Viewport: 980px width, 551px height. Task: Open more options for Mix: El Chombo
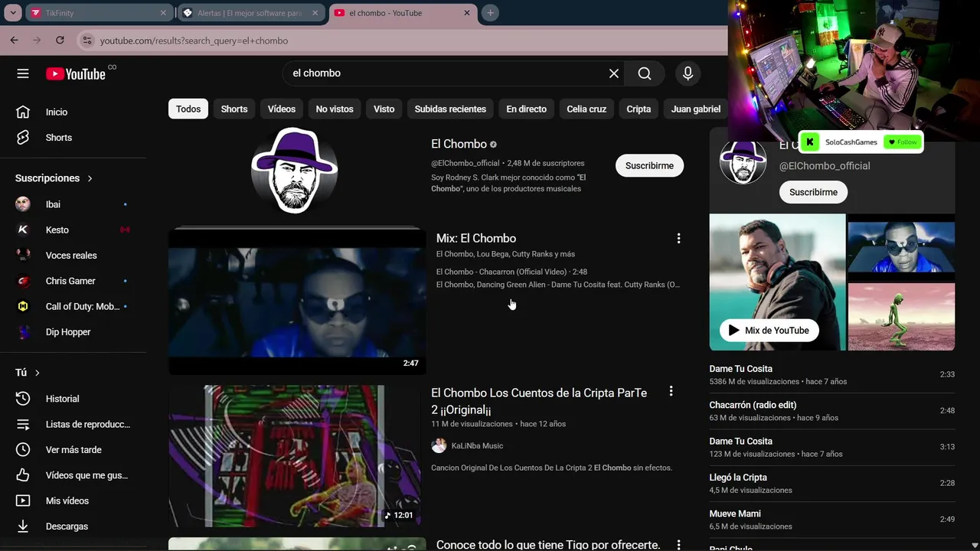[x=678, y=239]
